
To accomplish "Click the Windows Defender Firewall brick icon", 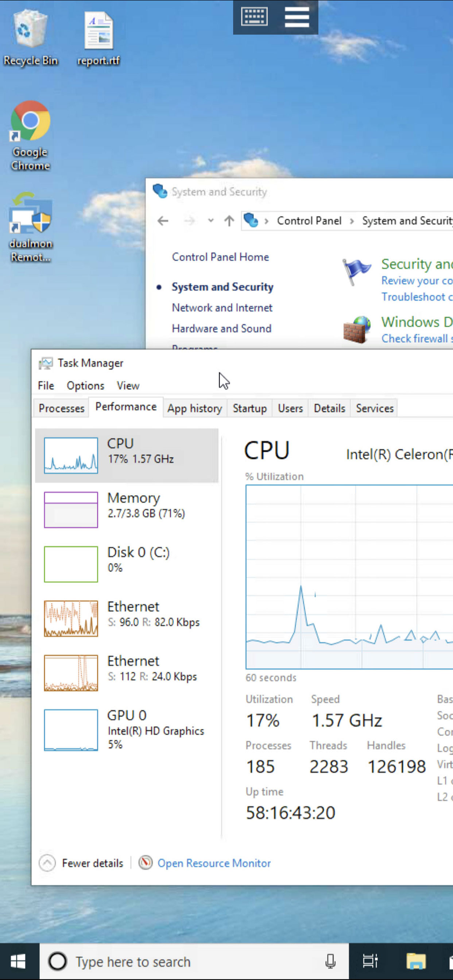I will coord(356,330).
